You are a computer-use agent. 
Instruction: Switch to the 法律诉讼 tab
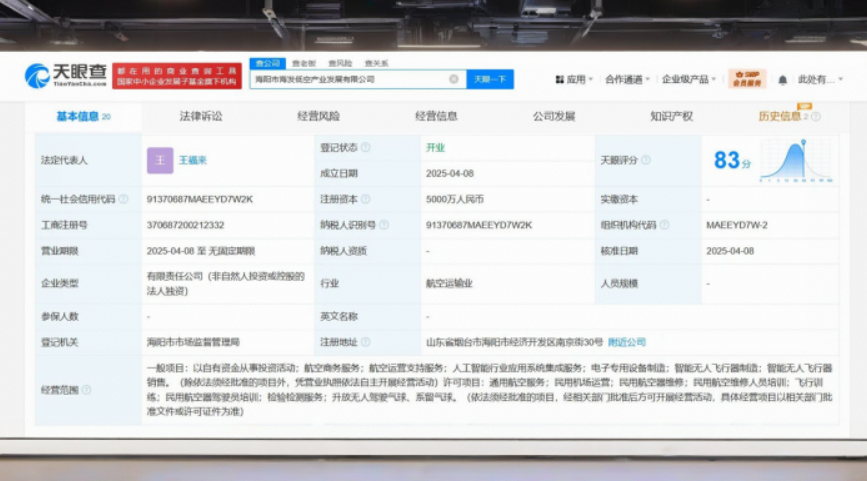200,116
